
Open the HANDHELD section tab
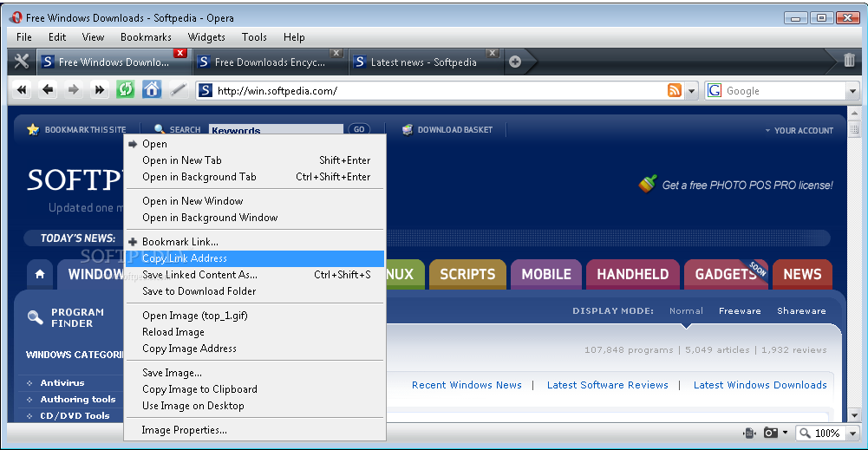(x=633, y=274)
